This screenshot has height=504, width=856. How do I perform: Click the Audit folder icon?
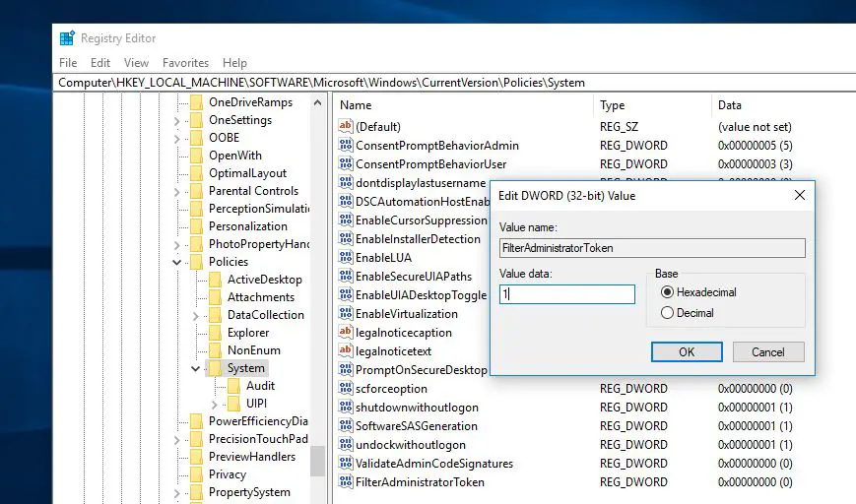coord(233,386)
